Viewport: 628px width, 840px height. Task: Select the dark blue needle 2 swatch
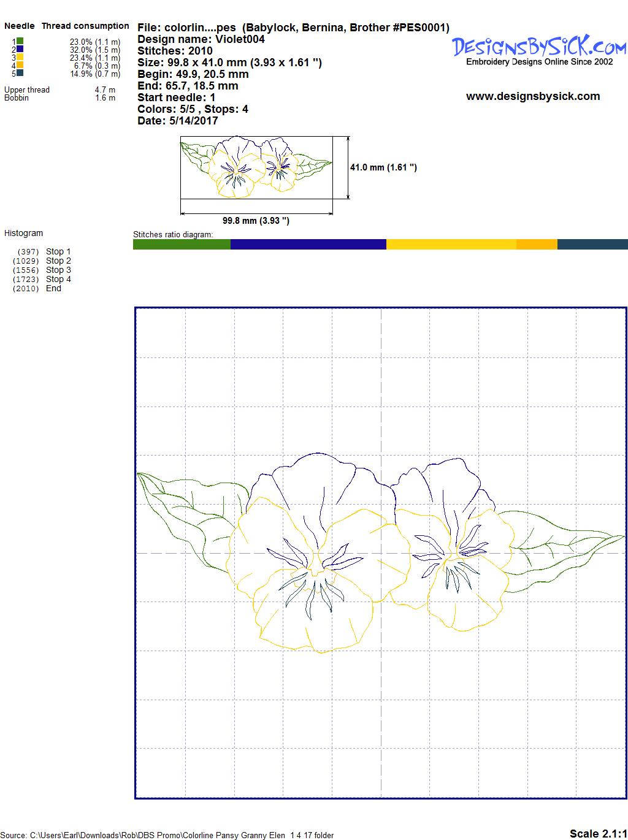pos(20,49)
